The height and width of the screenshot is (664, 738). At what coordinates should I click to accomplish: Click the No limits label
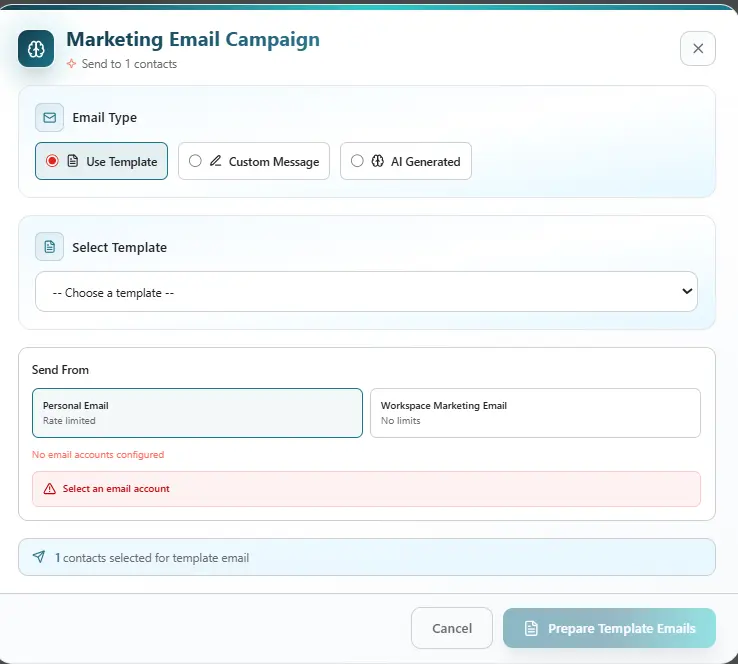(x=401, y=421)
